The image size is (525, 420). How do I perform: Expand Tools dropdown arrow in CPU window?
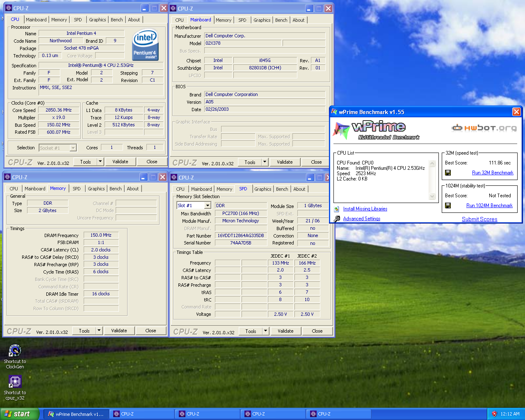pos(100,162)
